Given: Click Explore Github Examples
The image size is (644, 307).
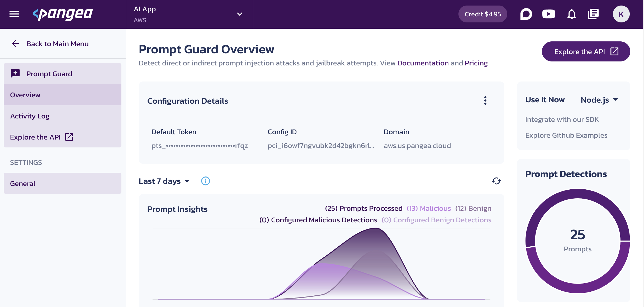Looking at the screenshot, I should [566, 135].
